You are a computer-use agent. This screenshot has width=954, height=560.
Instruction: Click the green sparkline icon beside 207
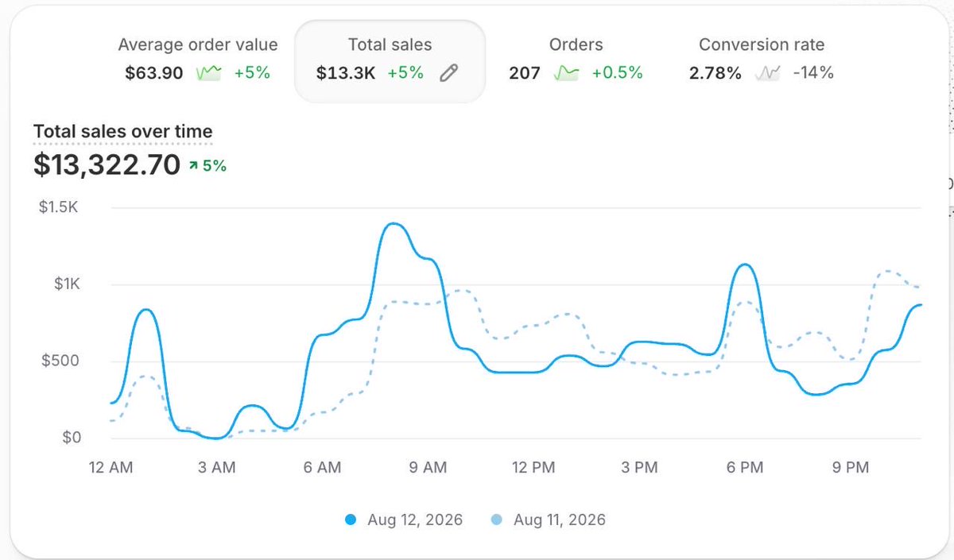tap(566, 74)
